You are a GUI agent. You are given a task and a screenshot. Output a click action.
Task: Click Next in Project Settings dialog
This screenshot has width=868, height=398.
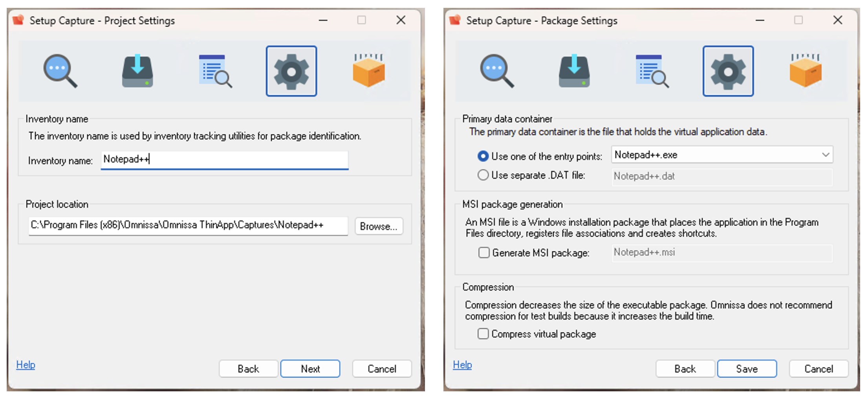click(310, 369)
